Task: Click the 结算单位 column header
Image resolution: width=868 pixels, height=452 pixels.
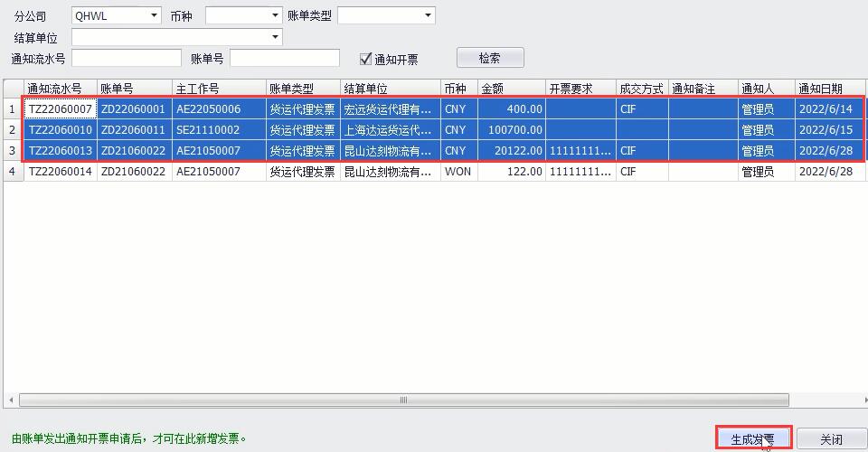Action: (391, 89)
